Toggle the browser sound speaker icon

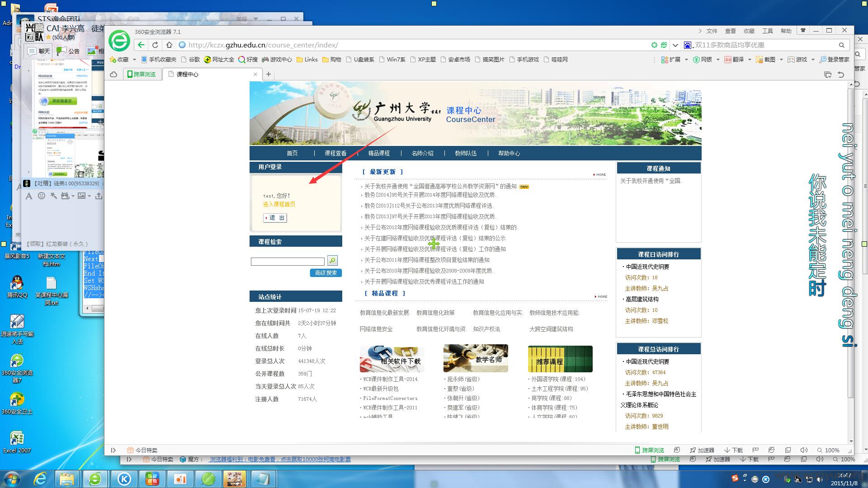(804, 450)
